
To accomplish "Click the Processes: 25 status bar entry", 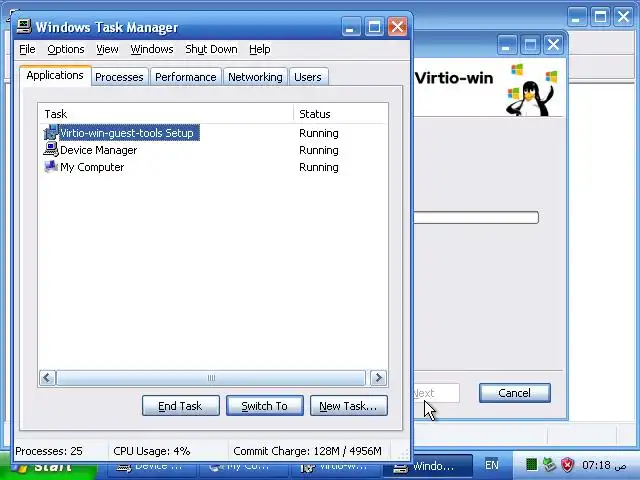I will (x=49, y=451).
